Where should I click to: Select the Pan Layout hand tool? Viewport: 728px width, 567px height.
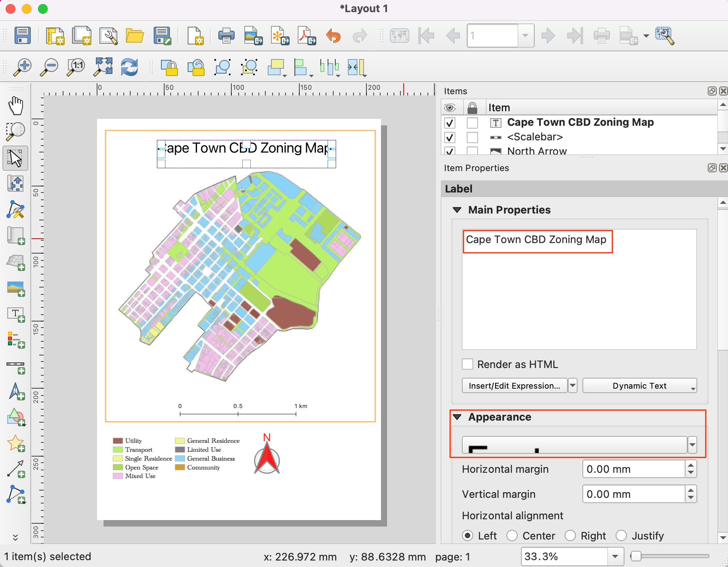[16, 106]
